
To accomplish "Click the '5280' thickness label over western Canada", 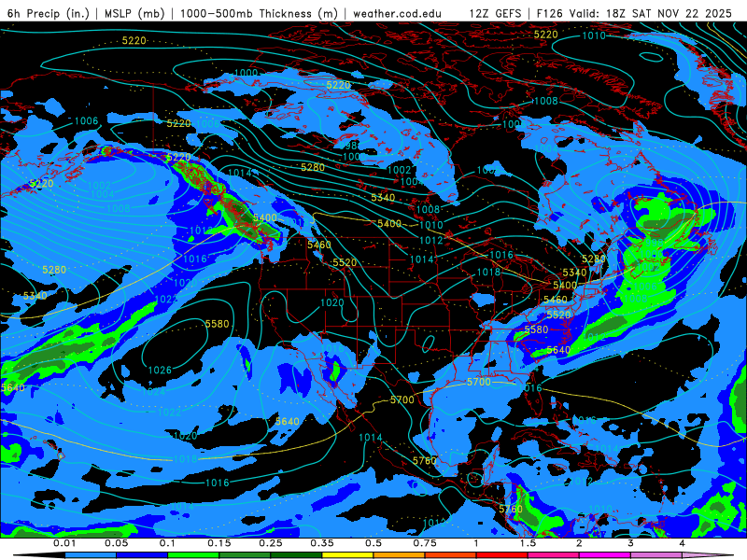I will coord(313,167).
